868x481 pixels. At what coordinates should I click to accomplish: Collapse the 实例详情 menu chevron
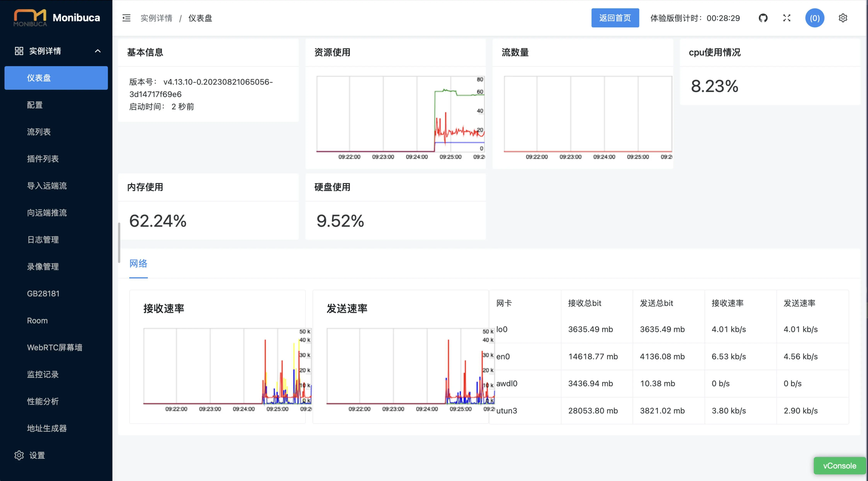(x=98, y=51)
